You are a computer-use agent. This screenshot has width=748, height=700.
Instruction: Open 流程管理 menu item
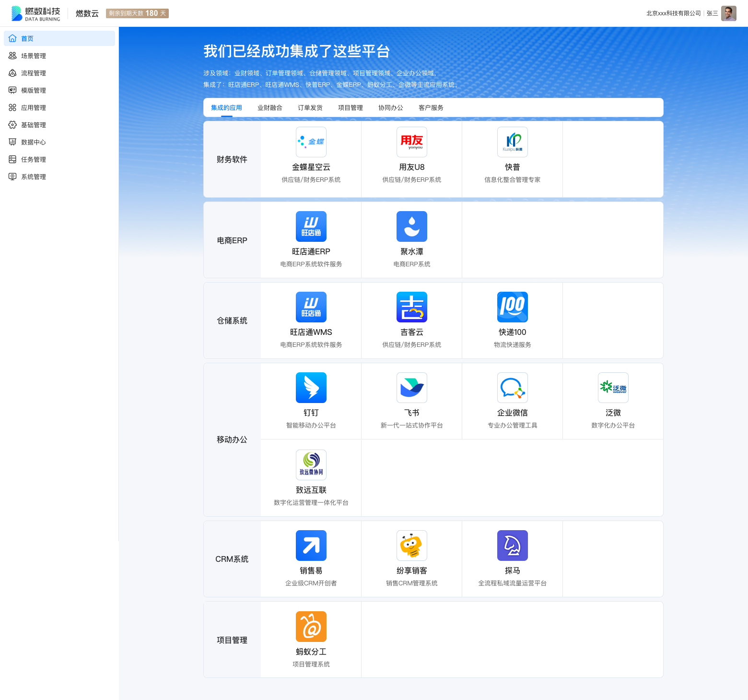(x=59, y=73)
